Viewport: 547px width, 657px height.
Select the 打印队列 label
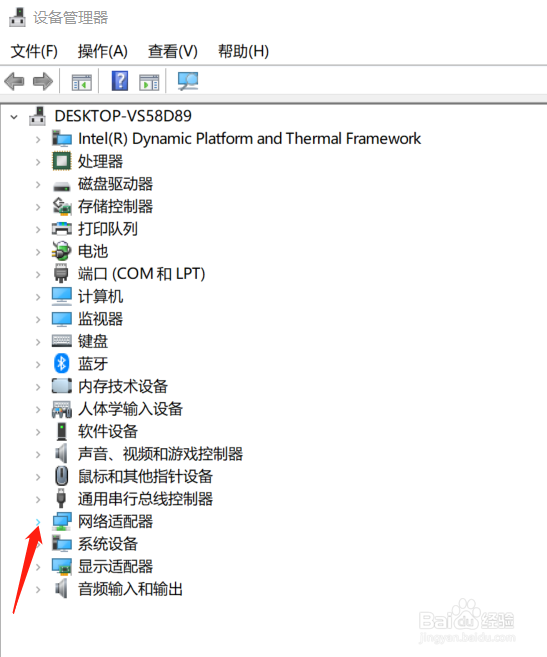[108, 229]
